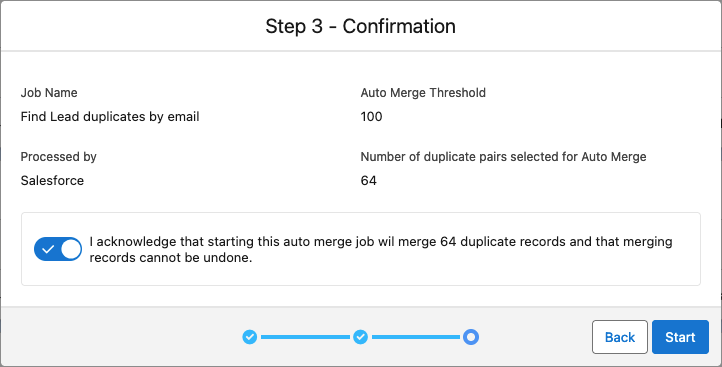
Task: Click the Salesforce processed-by value
Action: coord(52,181)
